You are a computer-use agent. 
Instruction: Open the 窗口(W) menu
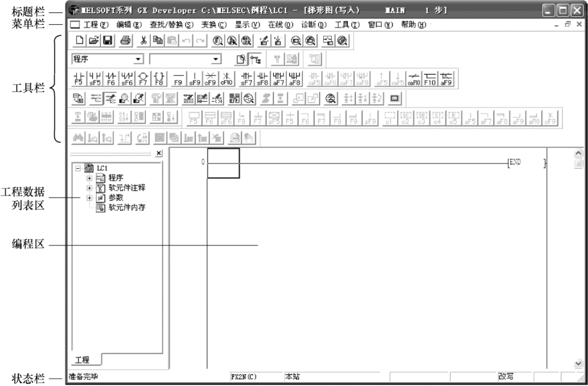[380, 25]
